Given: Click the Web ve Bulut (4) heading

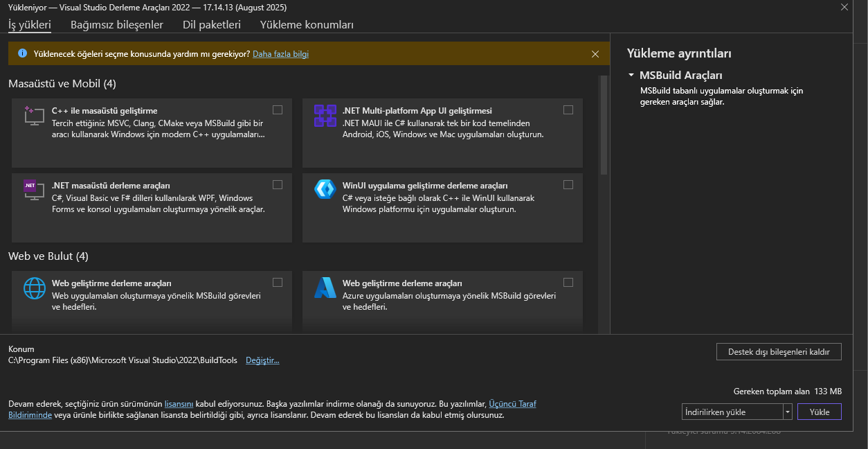Looking at the screenshot, I should (48, 256).
